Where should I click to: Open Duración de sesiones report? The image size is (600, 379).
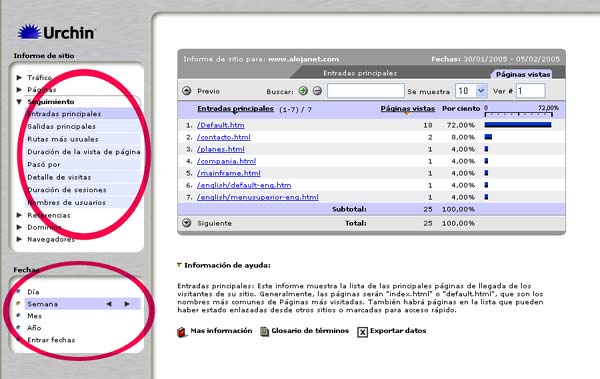point(67,190)
